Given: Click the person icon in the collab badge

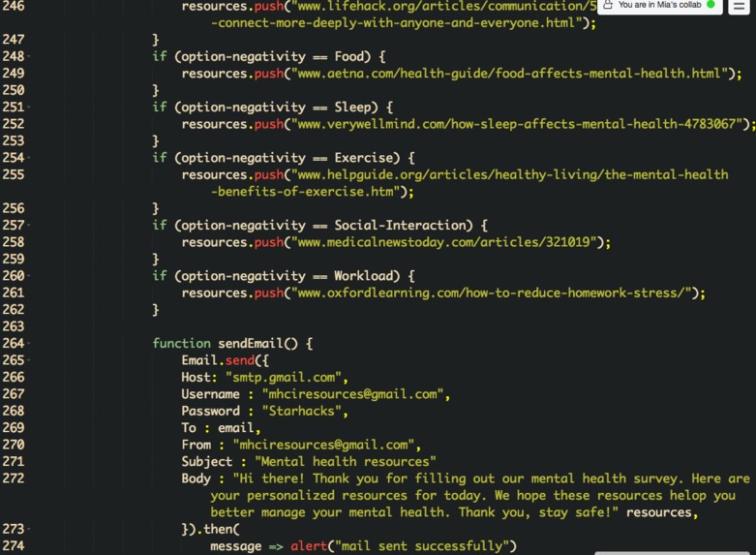Looking at the screenshot, I should (608, 5).
